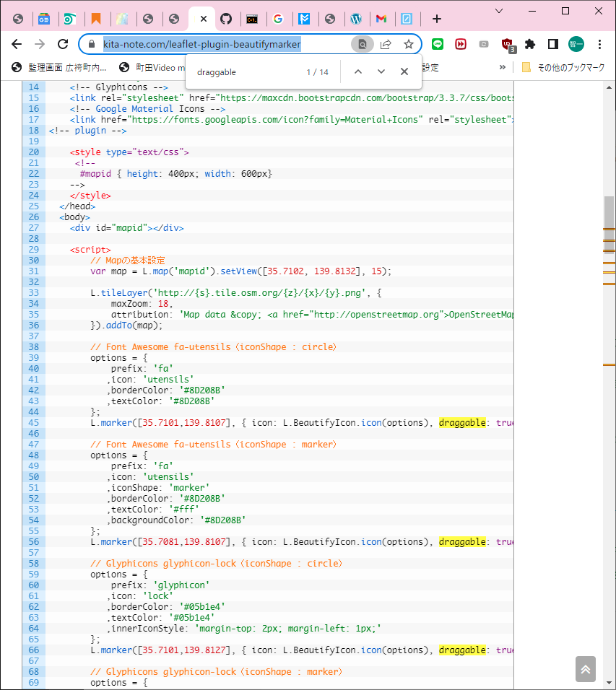Toggle the browser side panel icon

(x=552, y=44)
